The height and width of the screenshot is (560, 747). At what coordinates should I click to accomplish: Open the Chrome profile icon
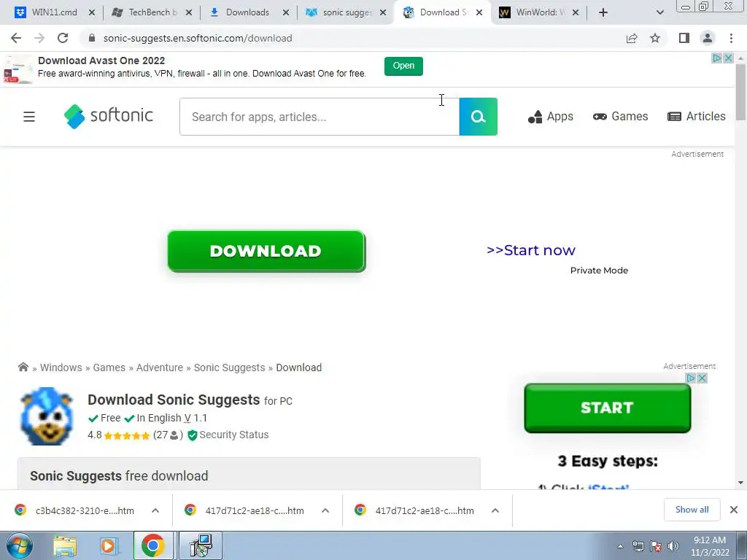[x=708, y=38]
